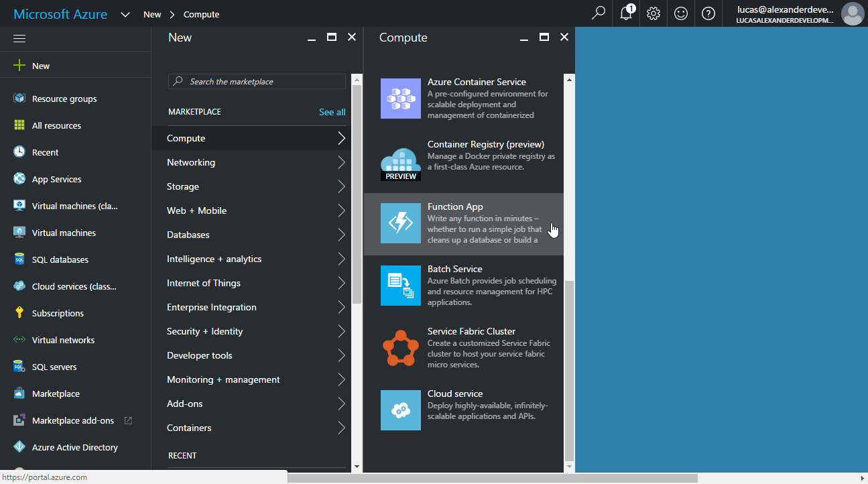Expand the Internet of Things chevron
Image resolution: width=868 pixels, height=484 pixels.
pos(342,283)
